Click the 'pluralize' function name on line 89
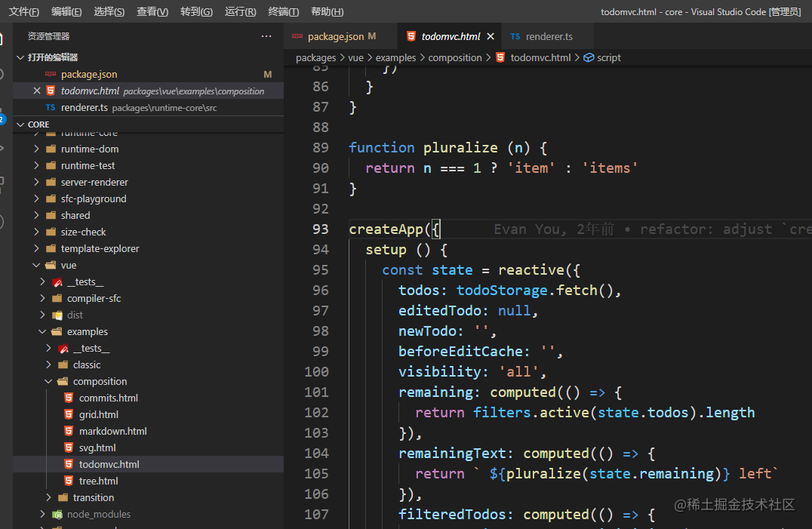Viewport: 812px width, 529px height. tap(460, 148)
